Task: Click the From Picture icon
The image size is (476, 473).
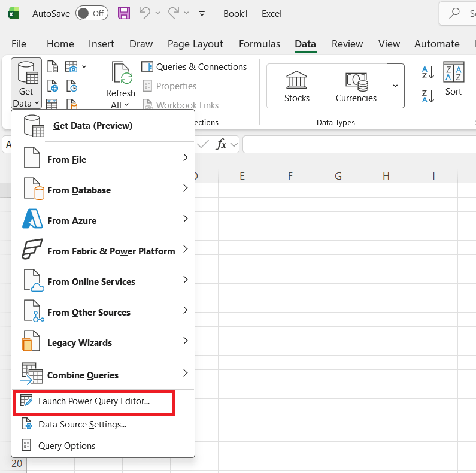Action: coord(71,67)
